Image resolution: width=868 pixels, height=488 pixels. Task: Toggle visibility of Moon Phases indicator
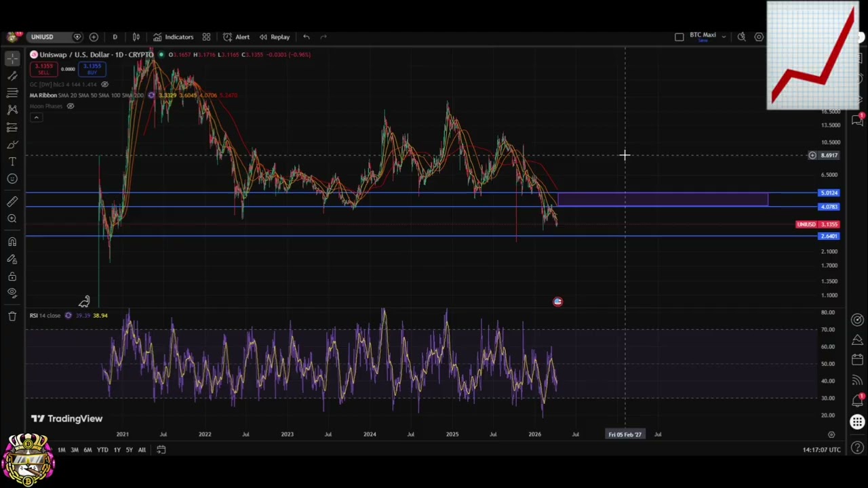[x=70, y=106]
